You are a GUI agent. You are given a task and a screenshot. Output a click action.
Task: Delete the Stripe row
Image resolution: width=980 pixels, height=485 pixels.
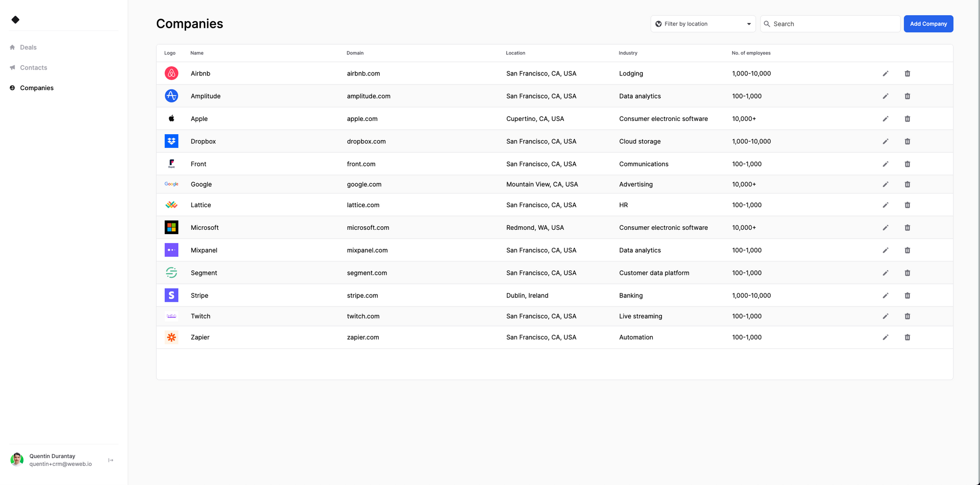point(907,295)
